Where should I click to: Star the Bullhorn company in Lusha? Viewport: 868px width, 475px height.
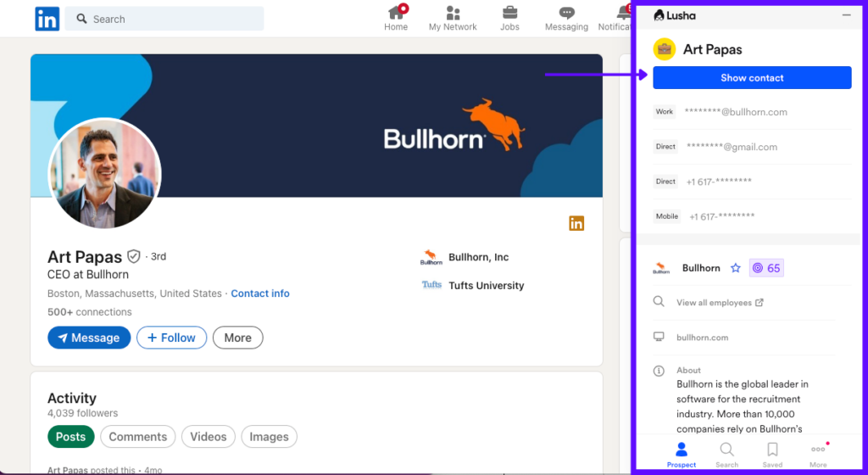736,268
